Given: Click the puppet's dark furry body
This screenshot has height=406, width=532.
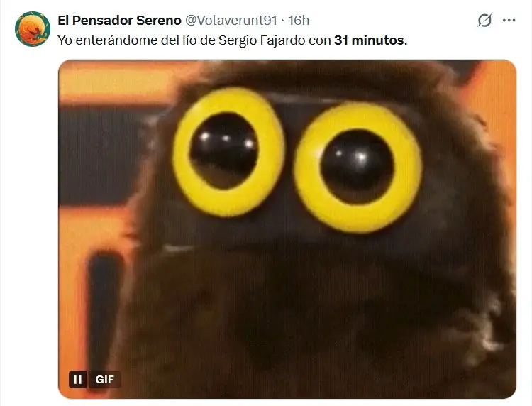Looking at the screenshot, I should pos(305,305).
